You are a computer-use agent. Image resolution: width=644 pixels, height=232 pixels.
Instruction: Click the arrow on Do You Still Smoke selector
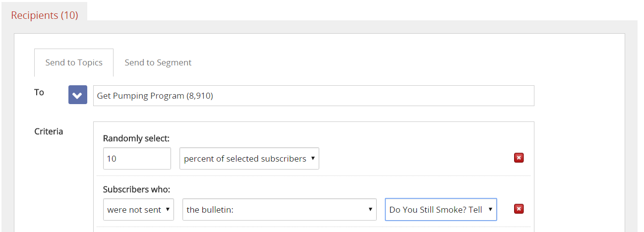[490, 210]
